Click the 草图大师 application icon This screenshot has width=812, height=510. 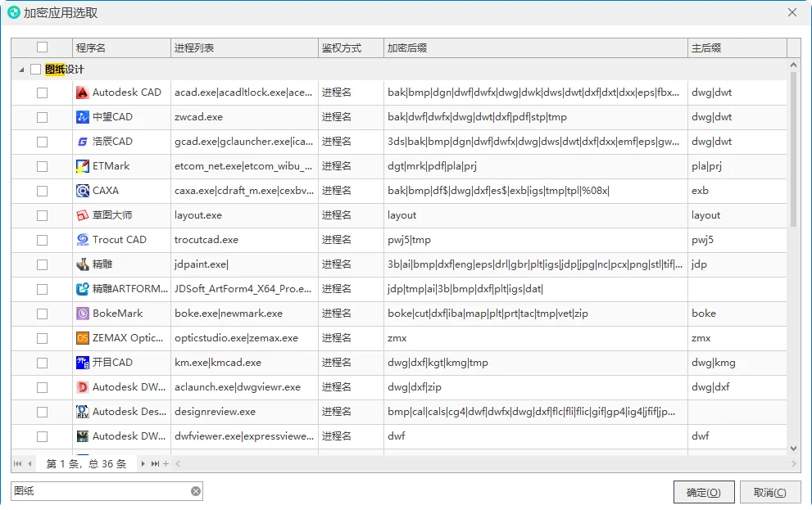tap(82, 215)
